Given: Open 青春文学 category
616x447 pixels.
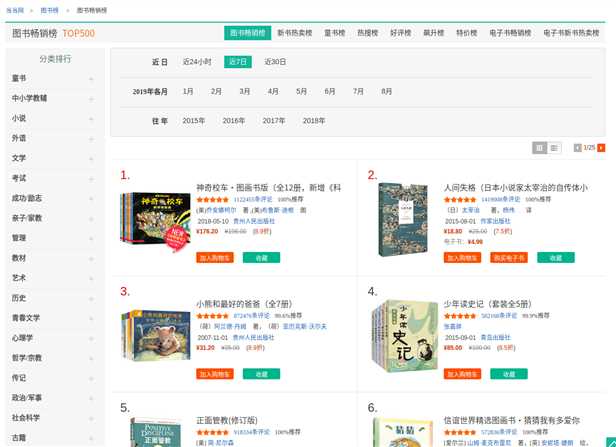Looking at the screenshot, I should (26, 318).
